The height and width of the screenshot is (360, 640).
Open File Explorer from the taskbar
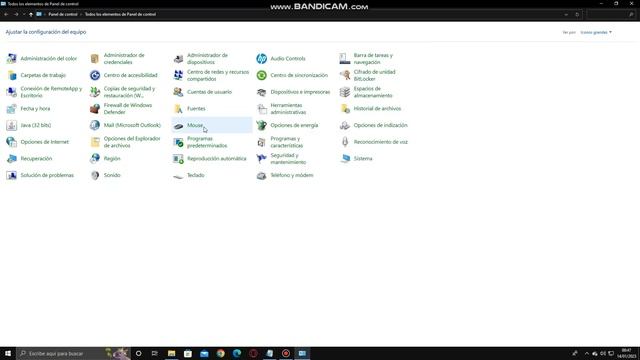(171, 353)
